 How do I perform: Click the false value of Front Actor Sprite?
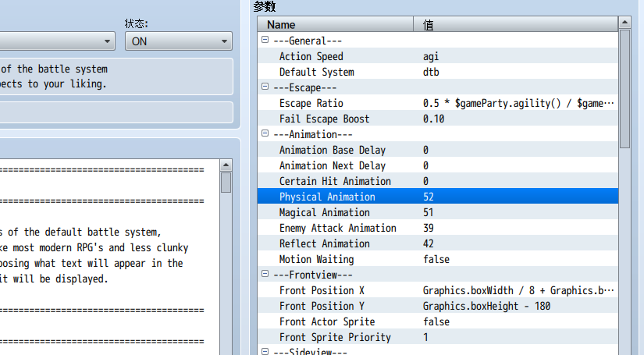(x=436, y=321)
